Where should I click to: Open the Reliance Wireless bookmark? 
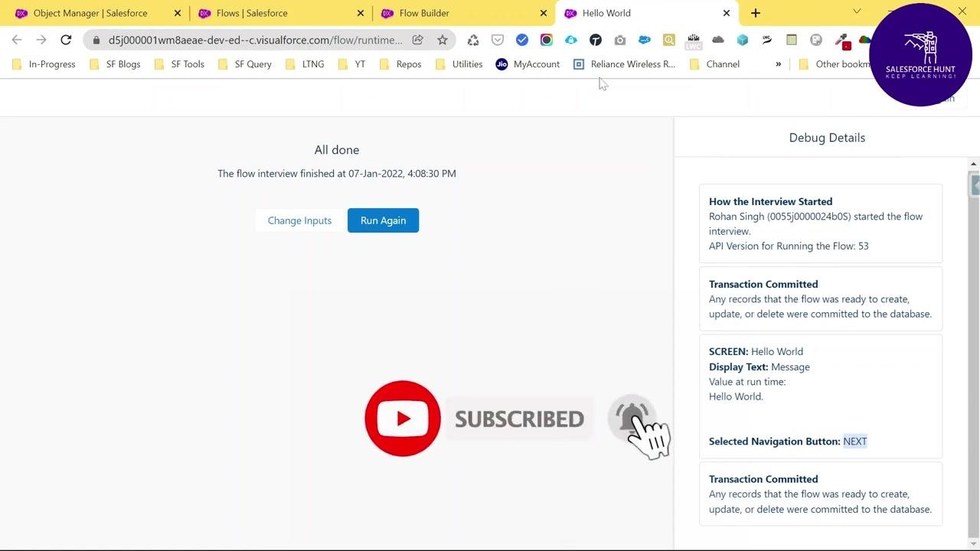625,64
